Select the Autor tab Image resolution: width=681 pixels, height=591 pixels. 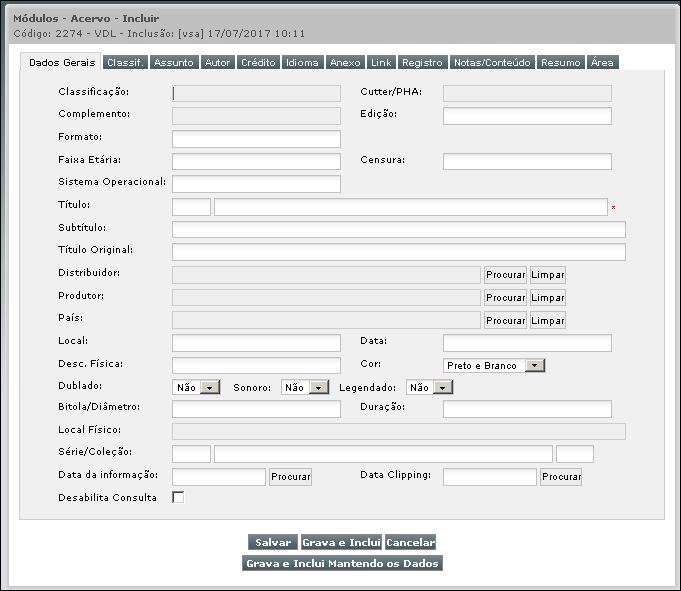pos(217,62)
